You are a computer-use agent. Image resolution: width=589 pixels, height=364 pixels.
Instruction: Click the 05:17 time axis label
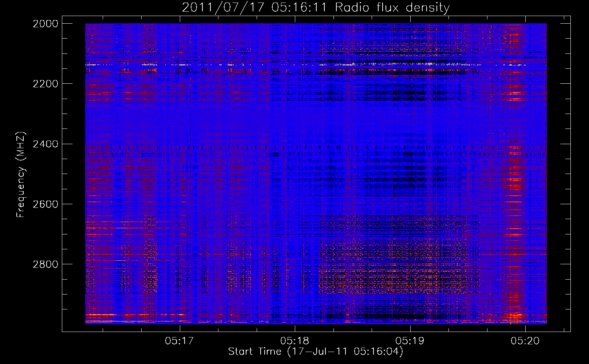[179, 341]
